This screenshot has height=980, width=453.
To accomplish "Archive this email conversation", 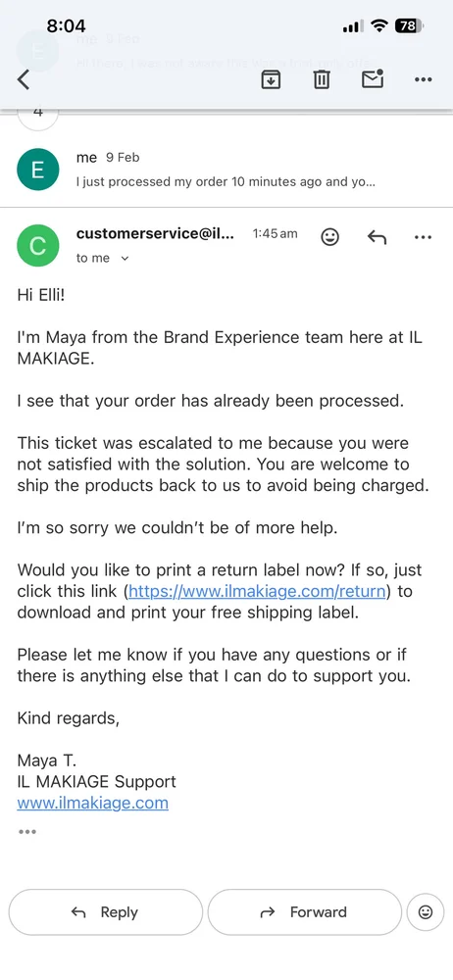I will (x=271, y=79).
